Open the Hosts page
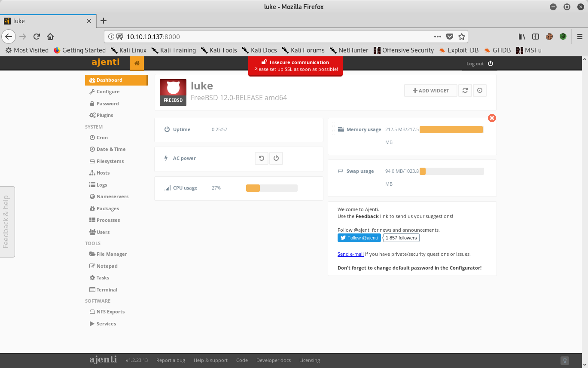This screenshot has height=368, width=588. (99, 173)
